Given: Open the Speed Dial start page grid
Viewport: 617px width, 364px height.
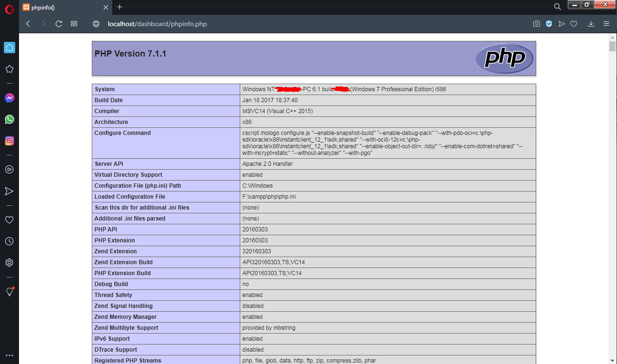Looking at the screenshot, I should click(x=74, y=24).
